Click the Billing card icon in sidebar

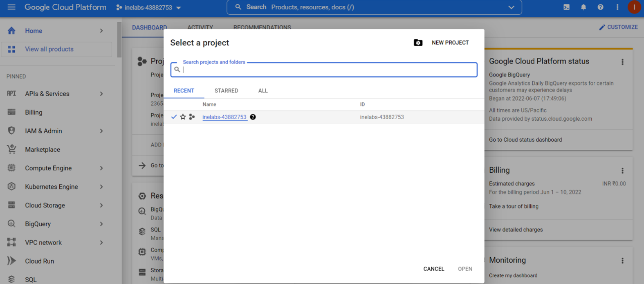(x=11, y=112)
